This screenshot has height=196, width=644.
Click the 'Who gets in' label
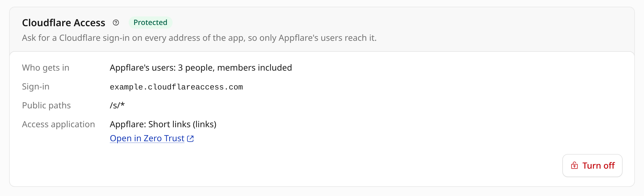[x=45, y=68]
